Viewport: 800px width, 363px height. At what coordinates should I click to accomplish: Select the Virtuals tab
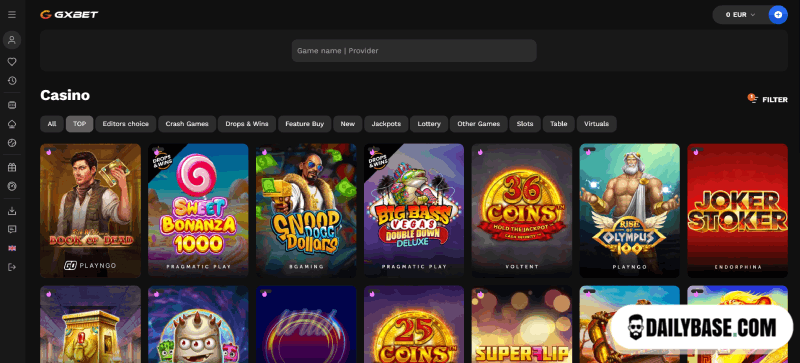596,124
